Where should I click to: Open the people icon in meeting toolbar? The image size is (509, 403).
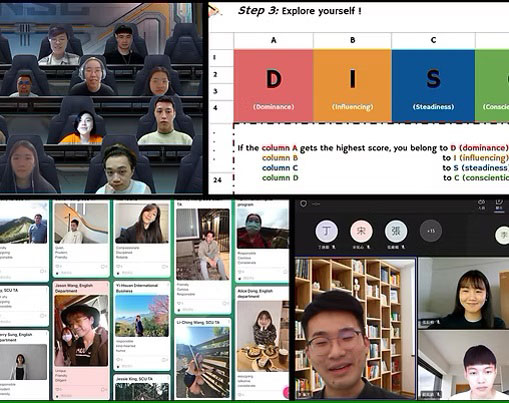point(481,203)
